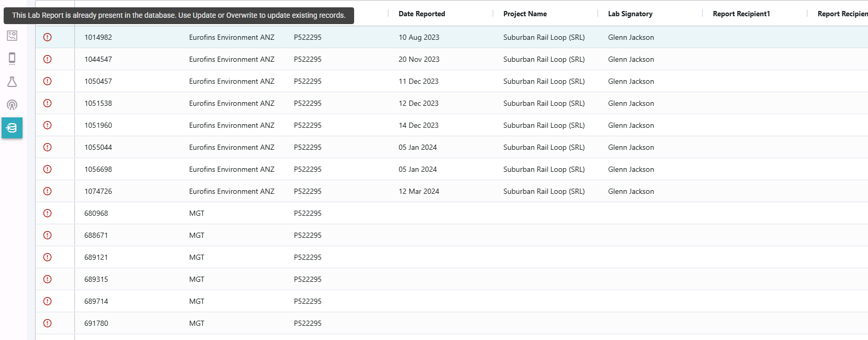Viewport: 868px width, 340px height.
Task: Select lab report number 688671
Action: 96,235
